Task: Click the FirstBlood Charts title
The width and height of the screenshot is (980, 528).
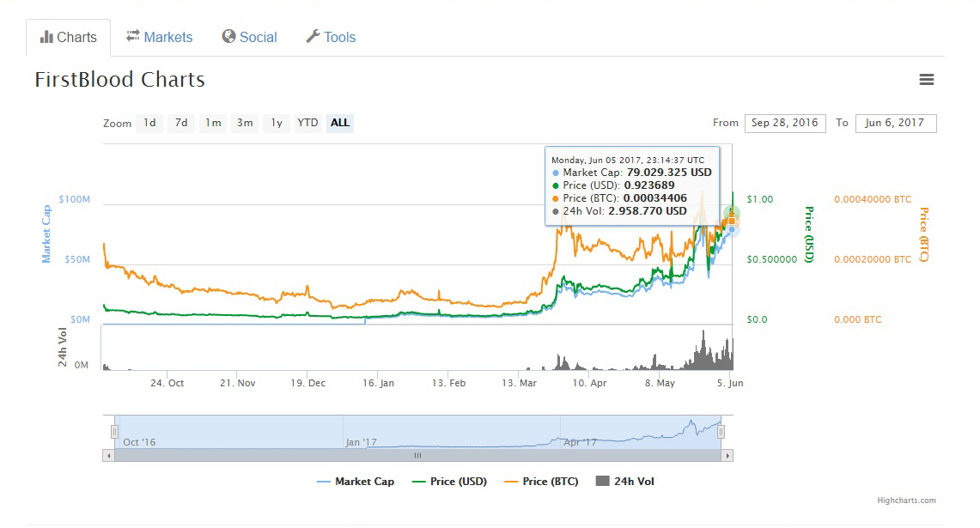Action: [x=120, y=79]
